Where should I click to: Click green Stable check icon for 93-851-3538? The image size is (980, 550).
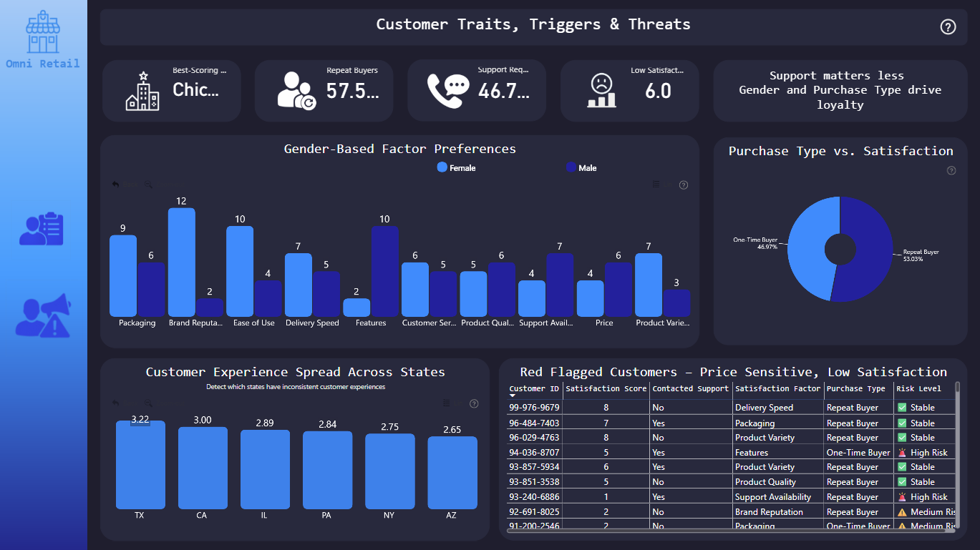pos(902,482)
